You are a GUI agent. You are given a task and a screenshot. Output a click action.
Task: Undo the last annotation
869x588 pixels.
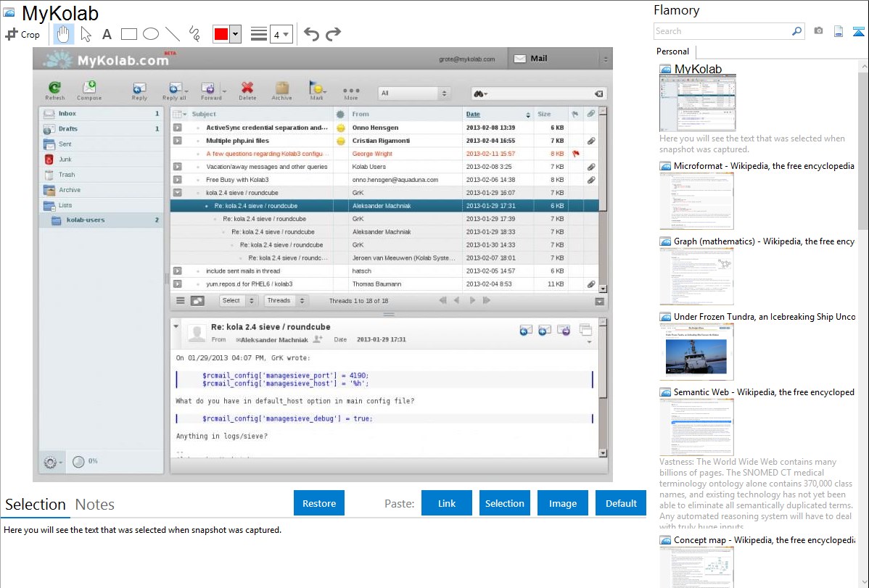311,34
